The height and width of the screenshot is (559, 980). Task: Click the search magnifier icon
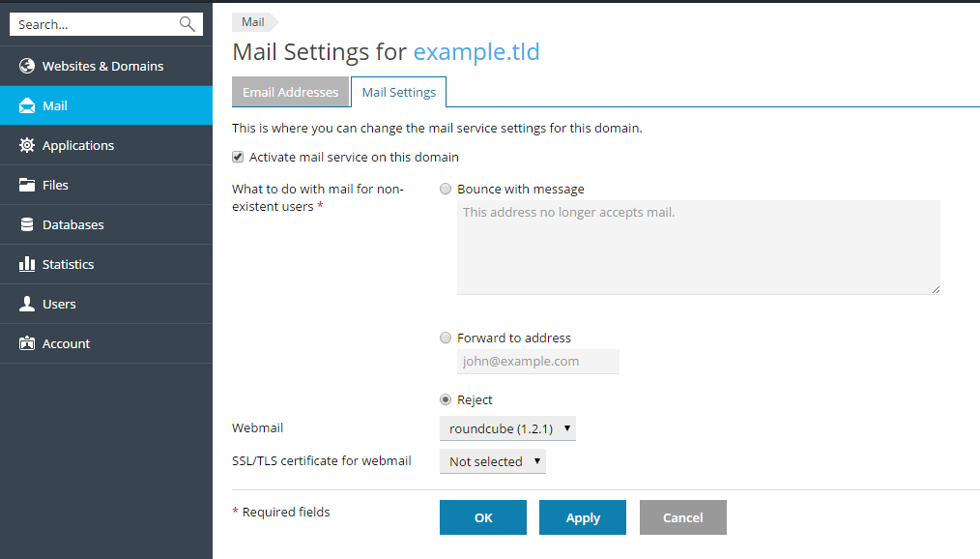pos(187,24)
